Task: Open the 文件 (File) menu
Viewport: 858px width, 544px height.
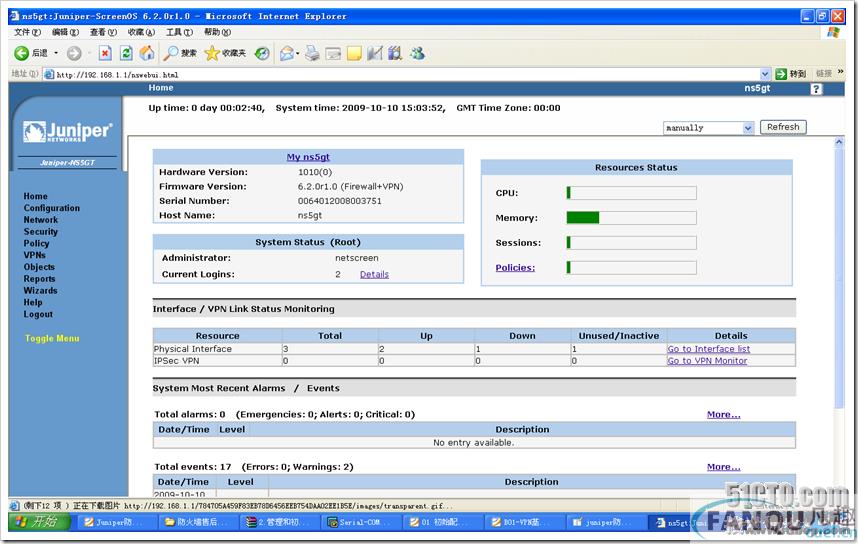Action: click(x=27, y=32)
